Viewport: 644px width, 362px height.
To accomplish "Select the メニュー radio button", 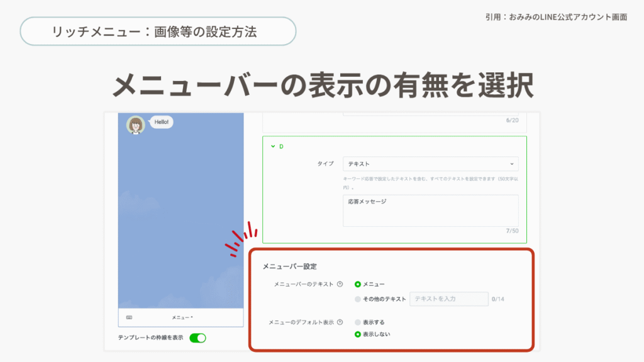I will (x=358, y=284).
